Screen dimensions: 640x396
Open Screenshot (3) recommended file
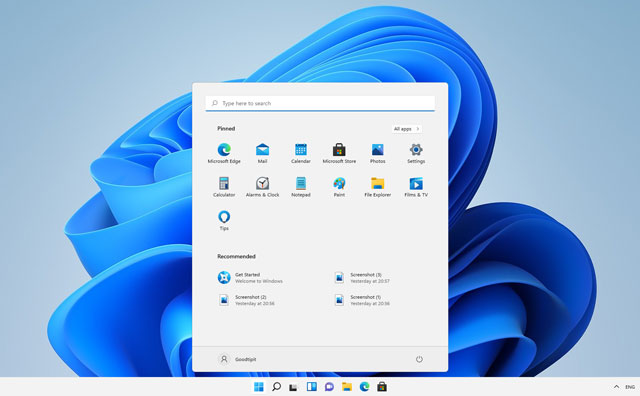362,278
